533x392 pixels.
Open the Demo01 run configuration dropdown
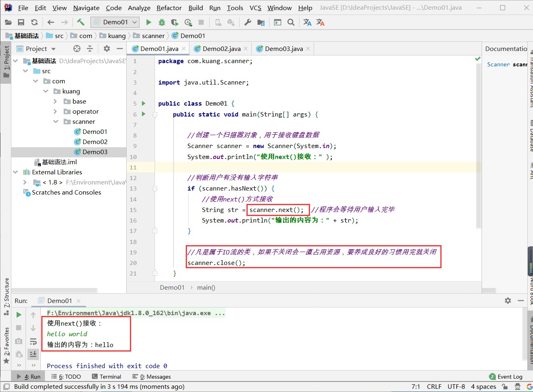pos(115,22)
